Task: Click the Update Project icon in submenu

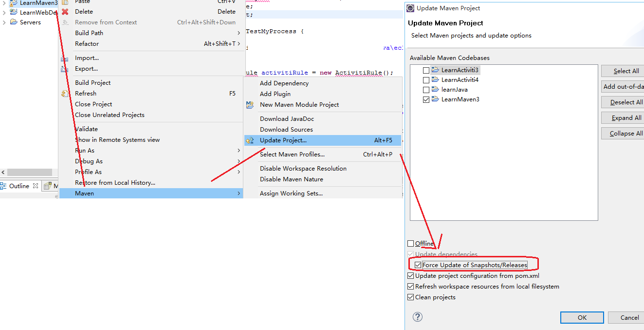Action: tap(250, 140)
